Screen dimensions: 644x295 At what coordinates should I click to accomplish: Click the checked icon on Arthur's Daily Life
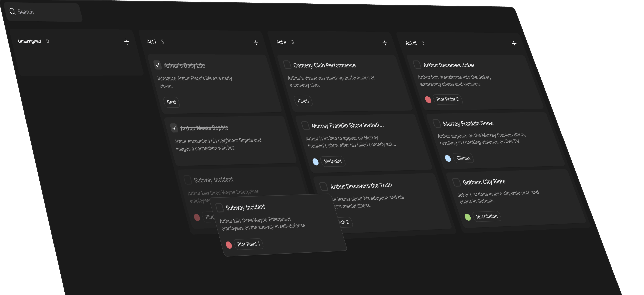click(x=157, y=65)
